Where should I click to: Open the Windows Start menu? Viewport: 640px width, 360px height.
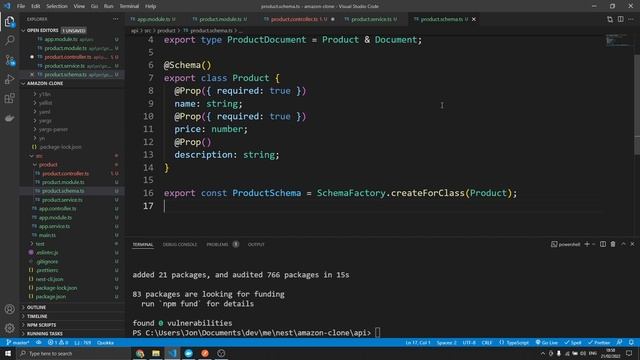pyautogui.click(x=8, y=353)
